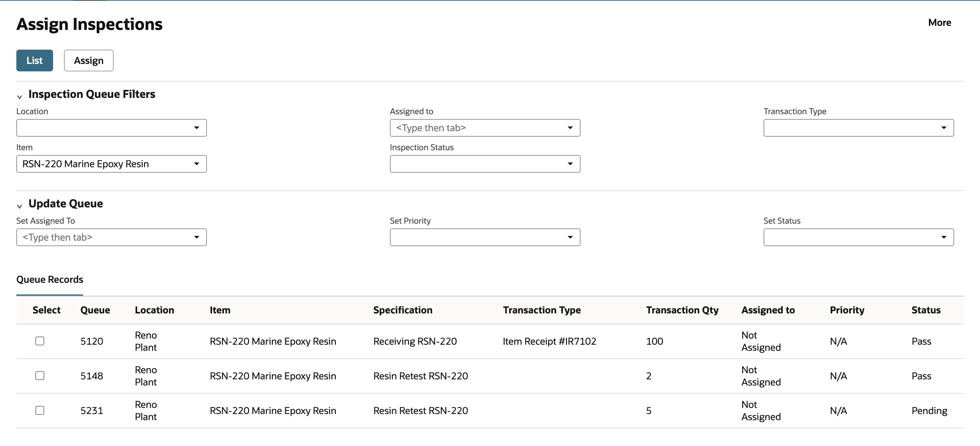Open the Inspection Status dropdown

pos(485,164)
